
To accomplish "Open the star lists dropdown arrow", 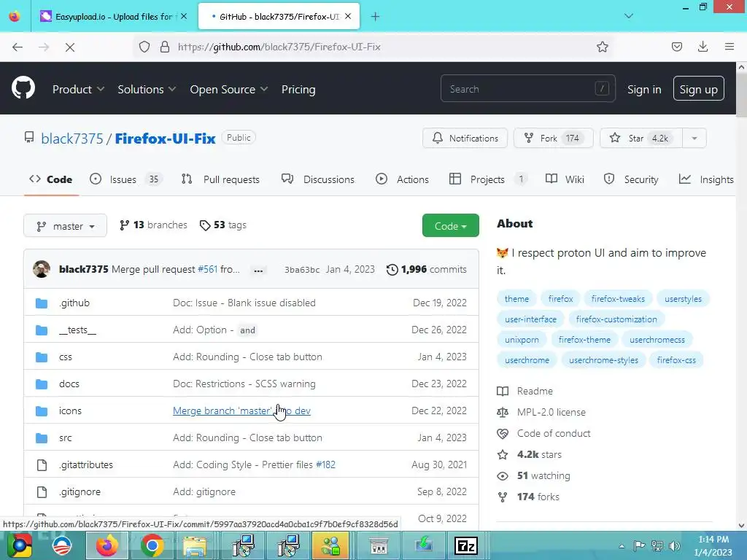I will coord(694,138).
